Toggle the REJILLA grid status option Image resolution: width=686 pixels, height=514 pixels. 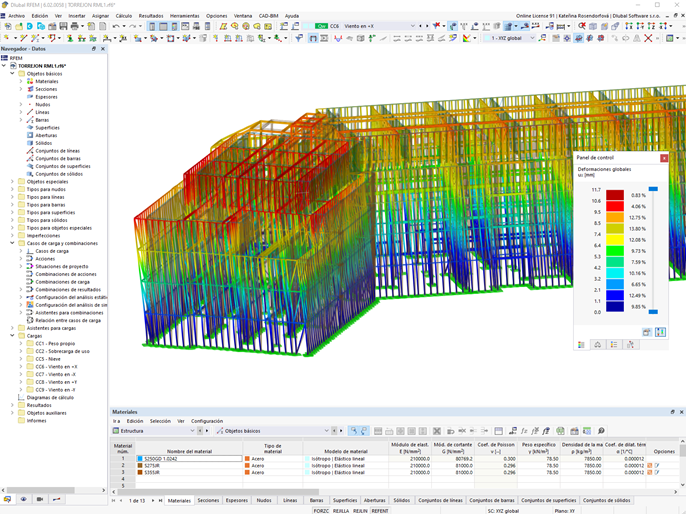click(x=341, y=510)
